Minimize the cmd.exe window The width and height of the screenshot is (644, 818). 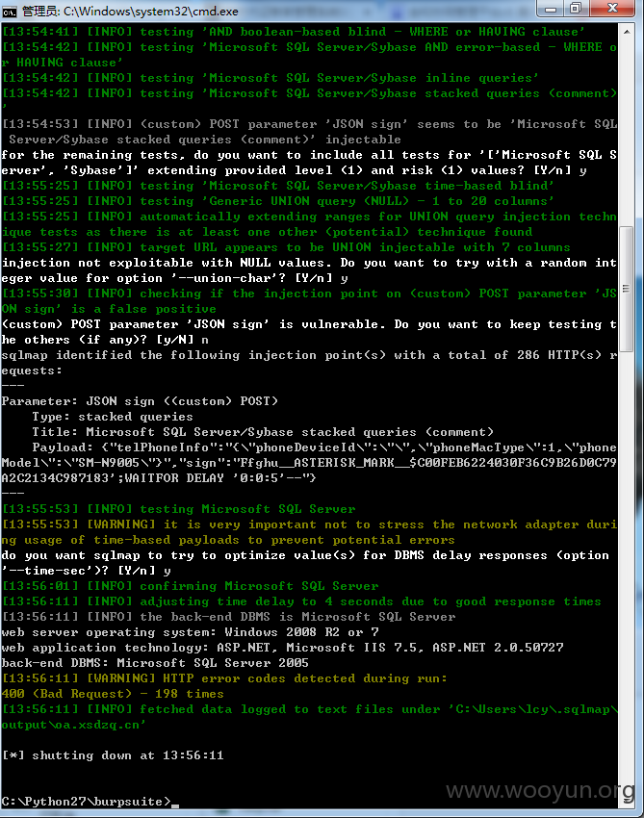click(550, 9)
